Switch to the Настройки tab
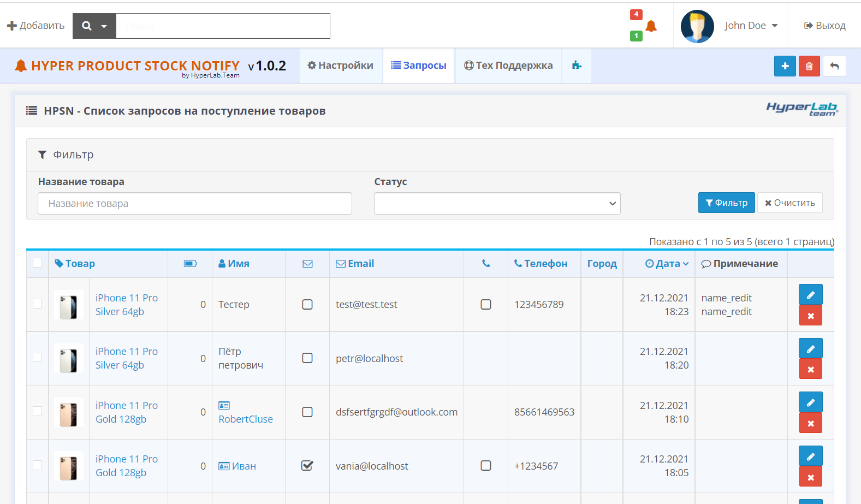Image resolution: width=861 pixels, height=504 pixels. pyautogui.click(x=341, y=66)
